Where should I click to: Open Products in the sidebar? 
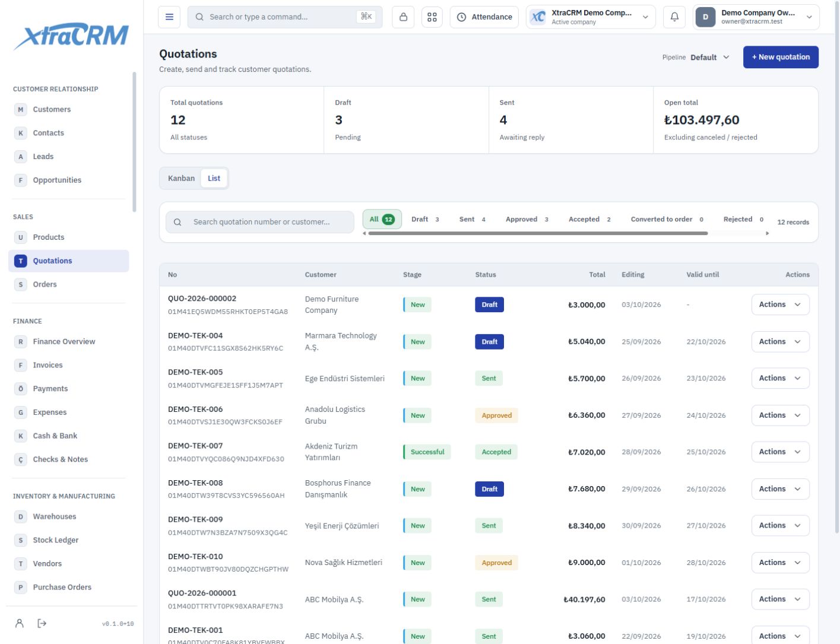pos(68,237)
